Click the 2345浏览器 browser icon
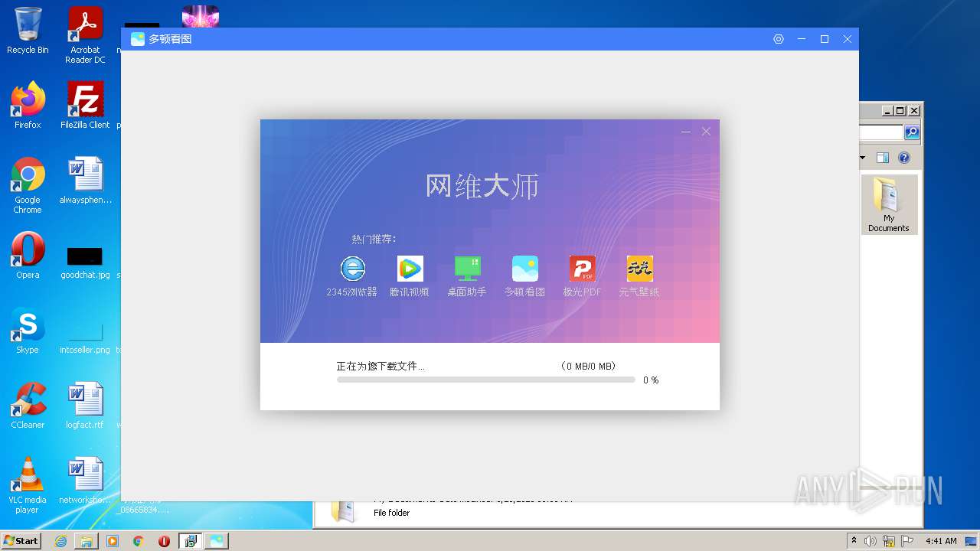The image size is (980, 551). click(352, 269)
